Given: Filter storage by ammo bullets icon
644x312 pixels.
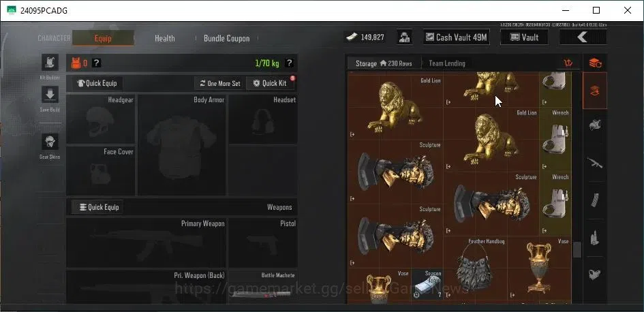Looking at the screenshot, I should click(x=595, y=238).
